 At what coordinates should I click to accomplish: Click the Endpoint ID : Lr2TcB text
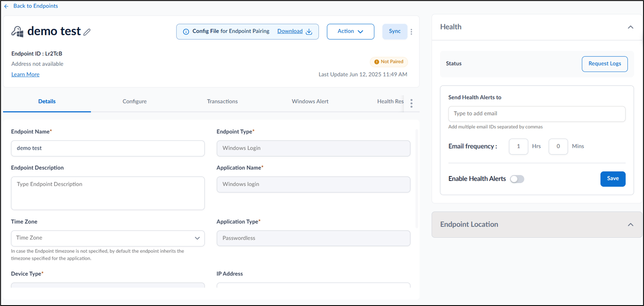[37, 53]
